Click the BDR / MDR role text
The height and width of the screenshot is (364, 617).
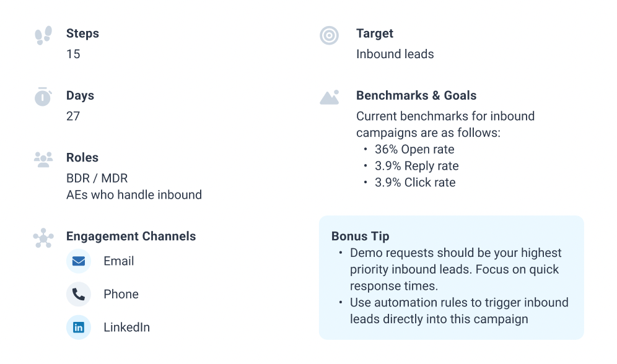(x=97, y=178)
